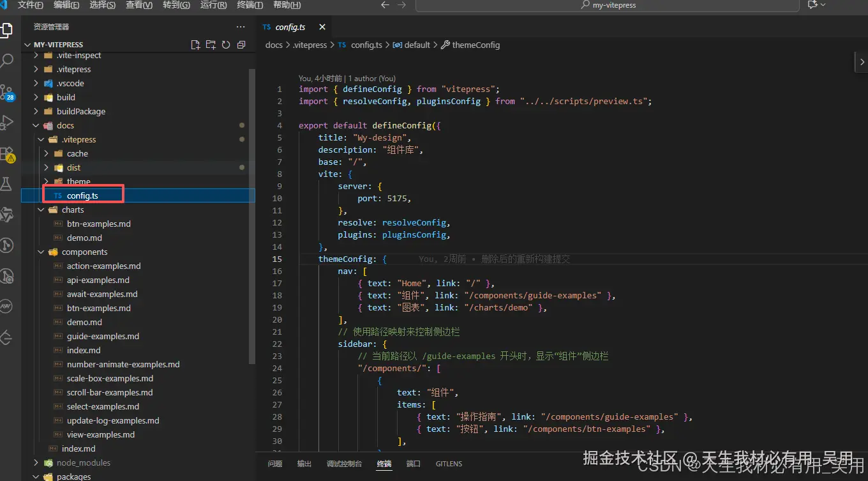Refresh the Explorer file tree
Image resolution: width=868 pixels, height=481 pixels.
tap(226, 44)
